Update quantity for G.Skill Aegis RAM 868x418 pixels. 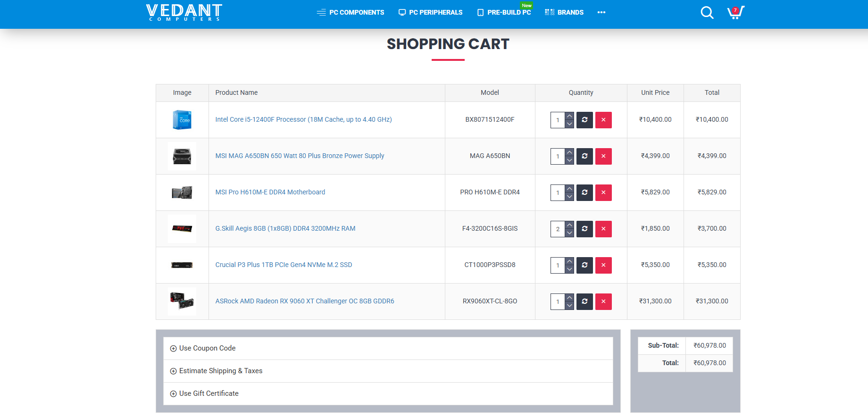[x=584, y=229]
